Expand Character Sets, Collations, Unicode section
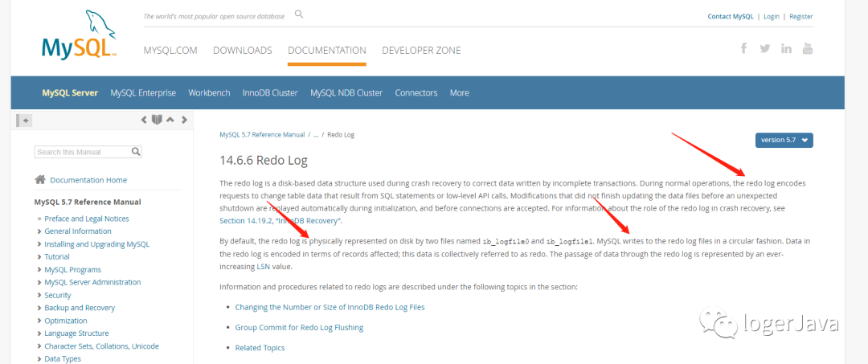Viewport: 868px width, 364px height. (x=39, y=346)
